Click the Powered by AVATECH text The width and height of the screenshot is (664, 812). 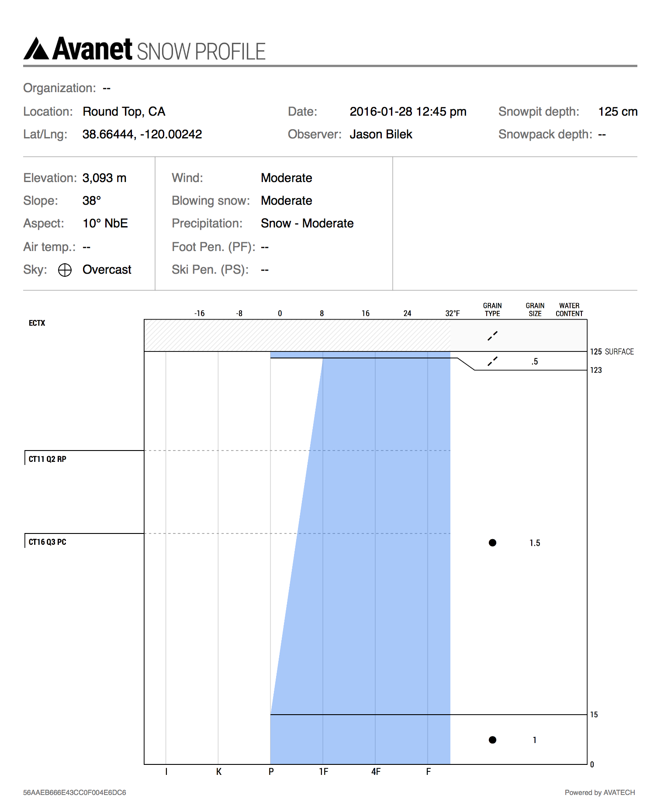tap(599, 792)
